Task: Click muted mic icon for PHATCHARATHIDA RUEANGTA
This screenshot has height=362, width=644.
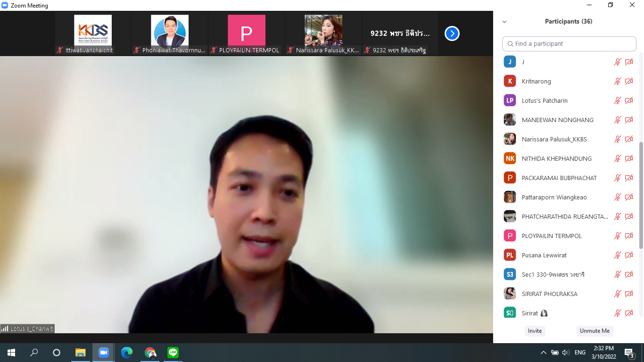Action: pos(618,216)
